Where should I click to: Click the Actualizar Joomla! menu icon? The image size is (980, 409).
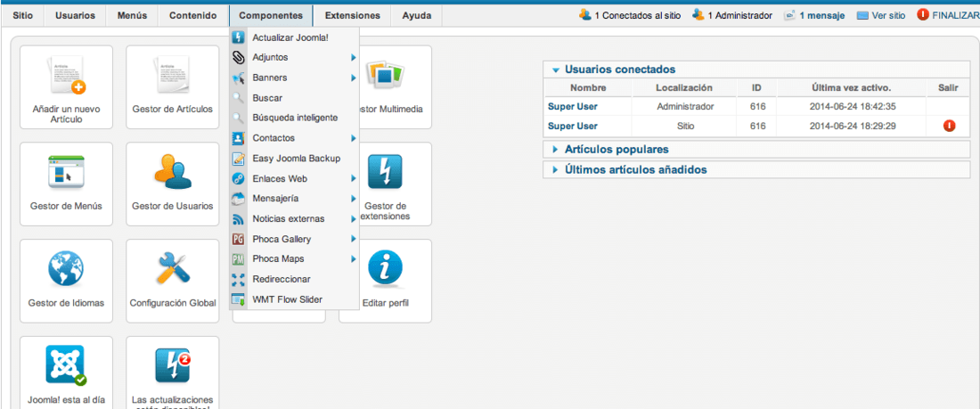coord(238,37)
